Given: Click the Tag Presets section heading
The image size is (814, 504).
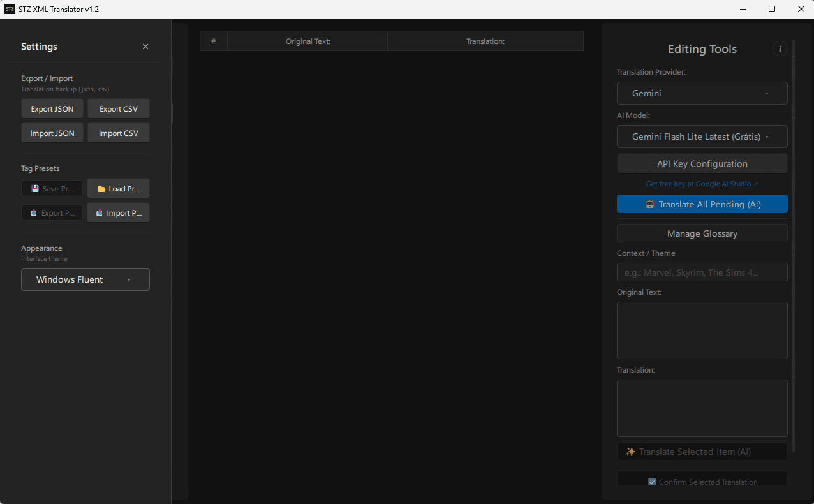Looking at the screenshot, I should [x=40, y=168].
